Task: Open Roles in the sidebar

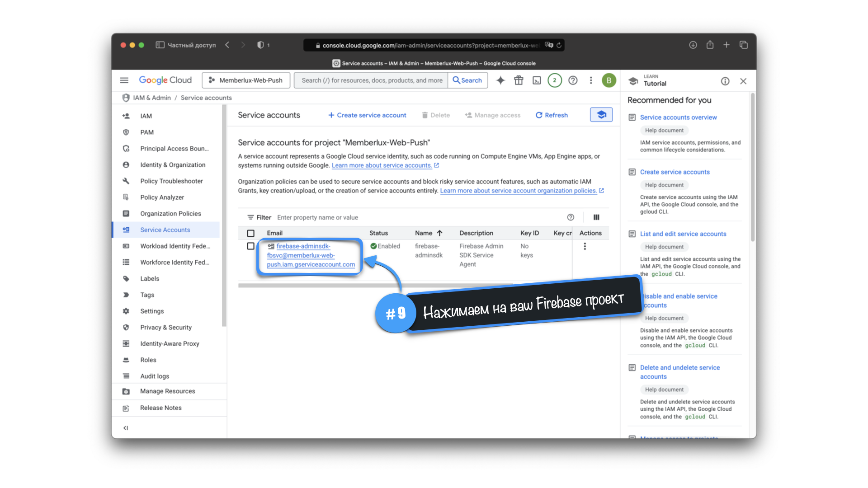Action: (x=148, y=360)
